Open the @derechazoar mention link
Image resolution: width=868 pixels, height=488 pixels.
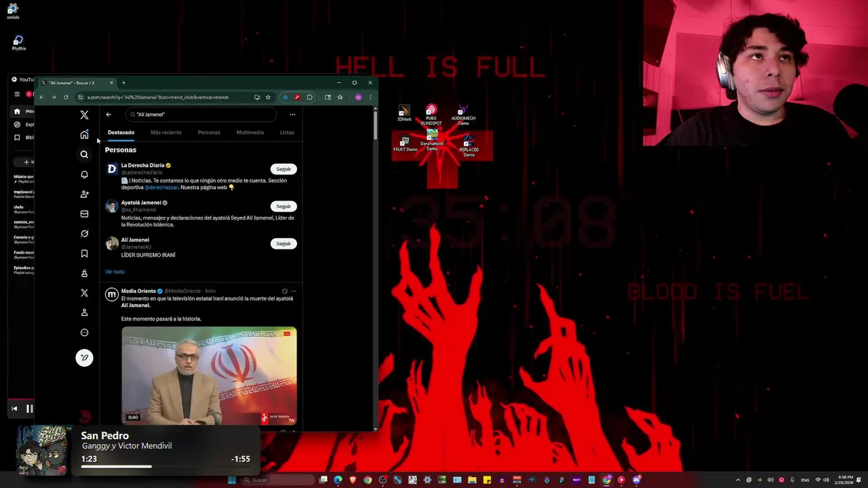(x=161, y=187)
